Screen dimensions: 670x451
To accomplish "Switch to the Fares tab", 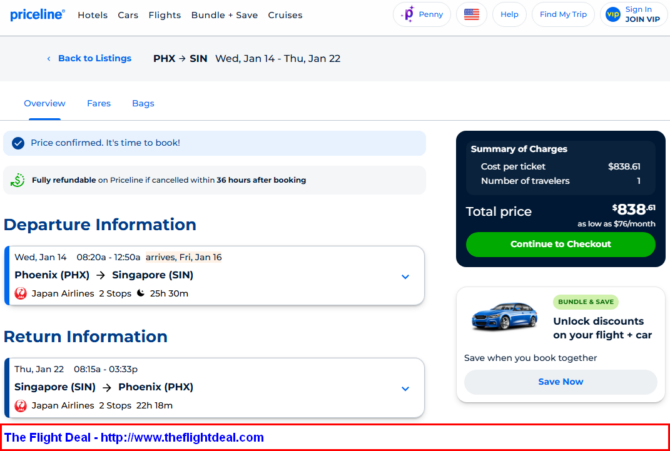I will (99, 103).
